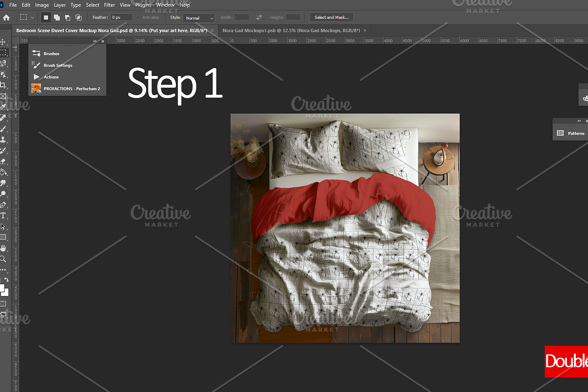
Task: Select the Crop tool in toolbar
Action: click(x=3, y=85)
